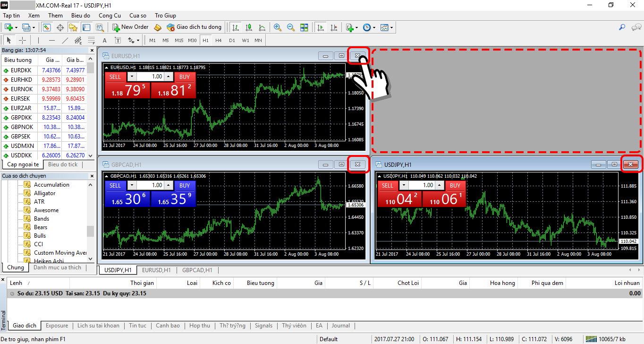Click BUY on the USDJPY chart
The height and width of the screenshot is (344, 644).
[x=455, y=185]
